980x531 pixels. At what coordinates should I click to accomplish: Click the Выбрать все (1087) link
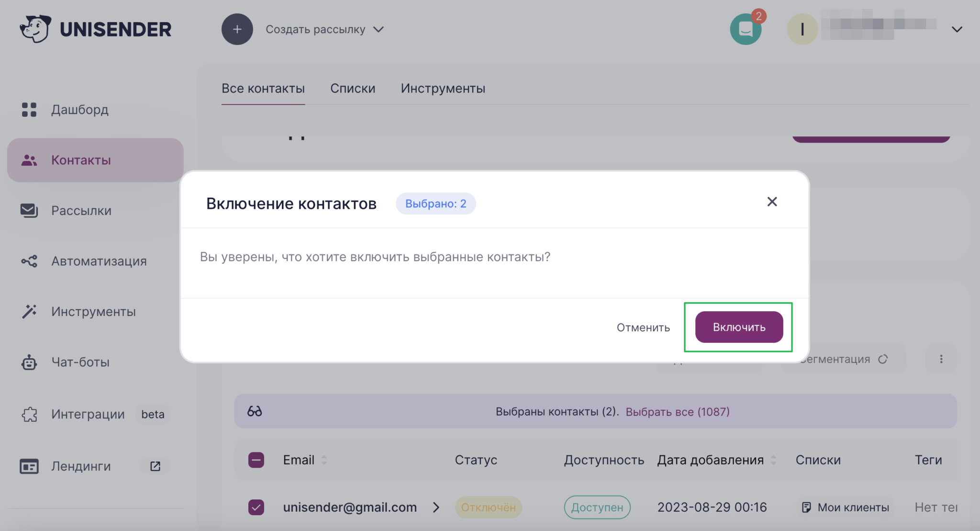pos(678,412)
